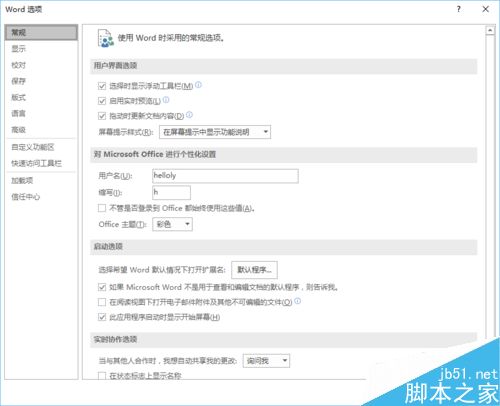
Task: Click info icon beside 选择时显示浮动工具栏
Action: 198,85
